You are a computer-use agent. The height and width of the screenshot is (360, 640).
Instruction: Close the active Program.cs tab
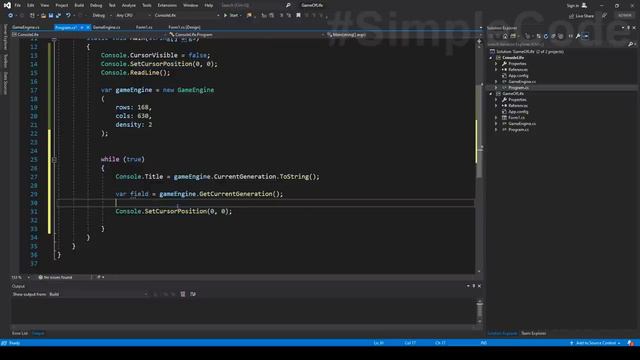coord(88,27)
